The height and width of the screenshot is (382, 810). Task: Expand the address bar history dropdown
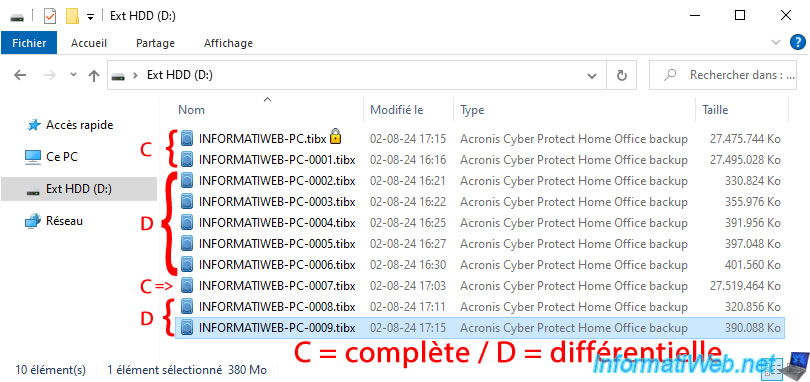coord(592,75)
